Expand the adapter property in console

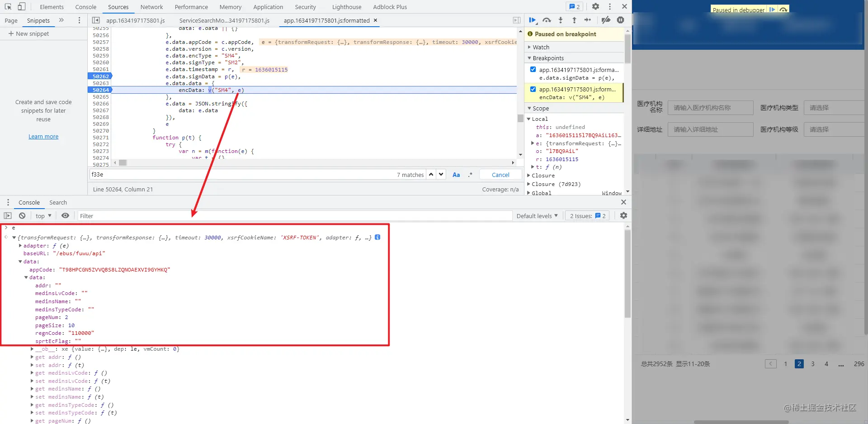[20, 246]
